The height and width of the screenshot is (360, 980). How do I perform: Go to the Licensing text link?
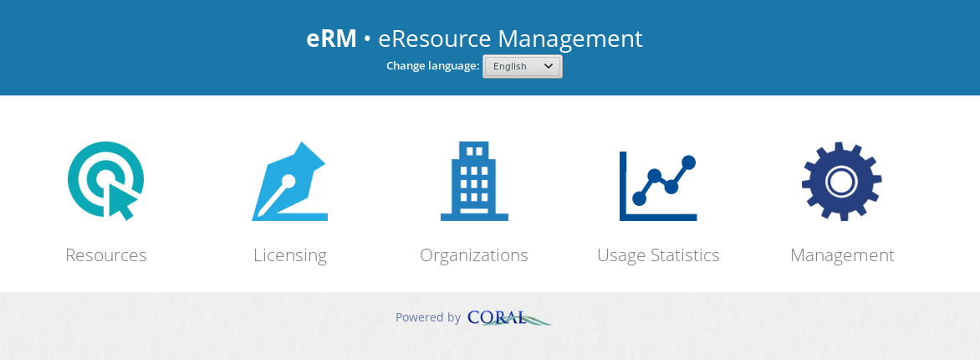[x=290, y=255]
